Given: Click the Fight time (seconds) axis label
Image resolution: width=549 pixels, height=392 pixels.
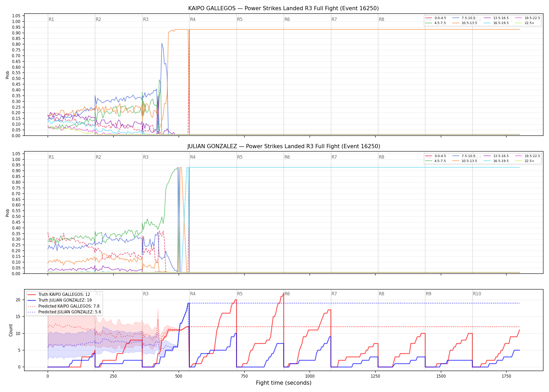Looking at the screenshot, I should [284, 383].
